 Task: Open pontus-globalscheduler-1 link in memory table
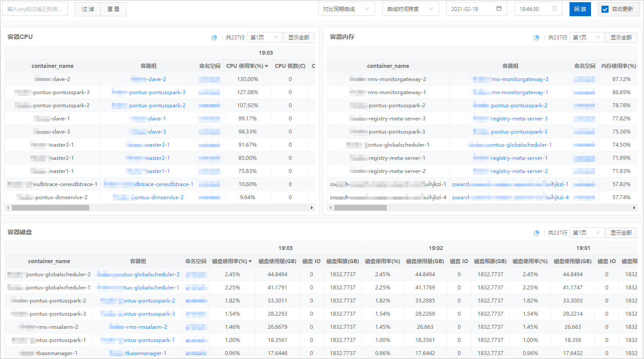pyautogui.click(x=510, y=145)
